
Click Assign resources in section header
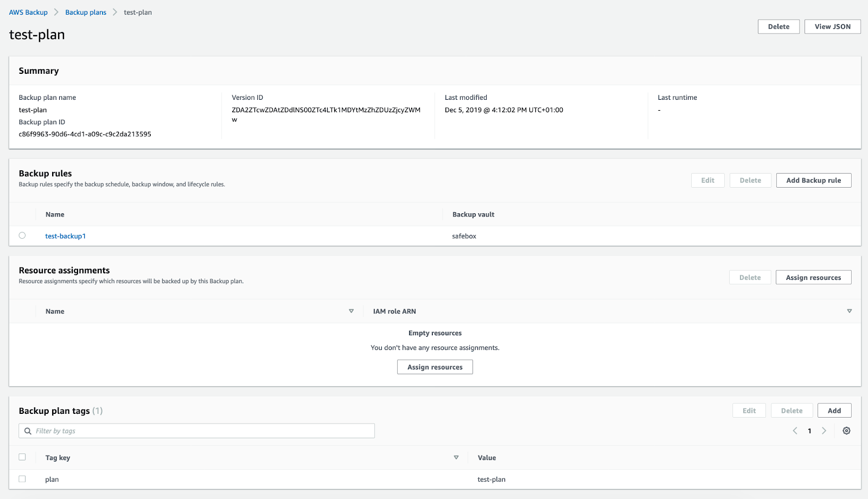(x=813, y=278)
